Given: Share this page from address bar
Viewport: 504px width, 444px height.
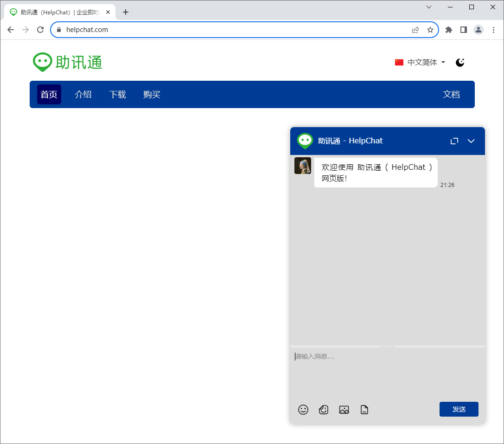Looking at the screenshot, I should coord(415,30).
